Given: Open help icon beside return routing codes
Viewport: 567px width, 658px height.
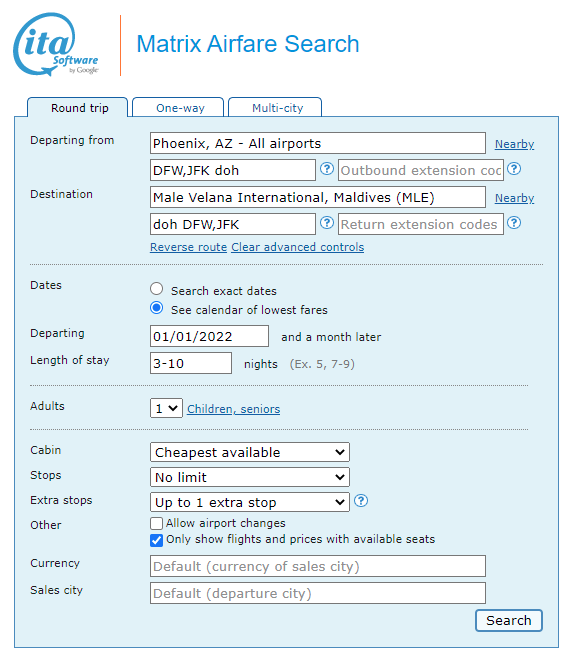Looking at the screenshot, I should [x=327, y=223].
